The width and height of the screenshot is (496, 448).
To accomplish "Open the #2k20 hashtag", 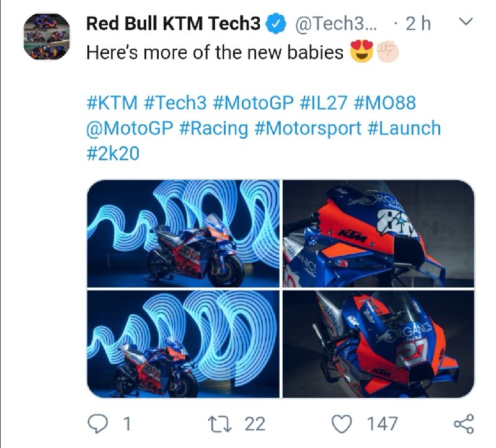I will (113, 154).
